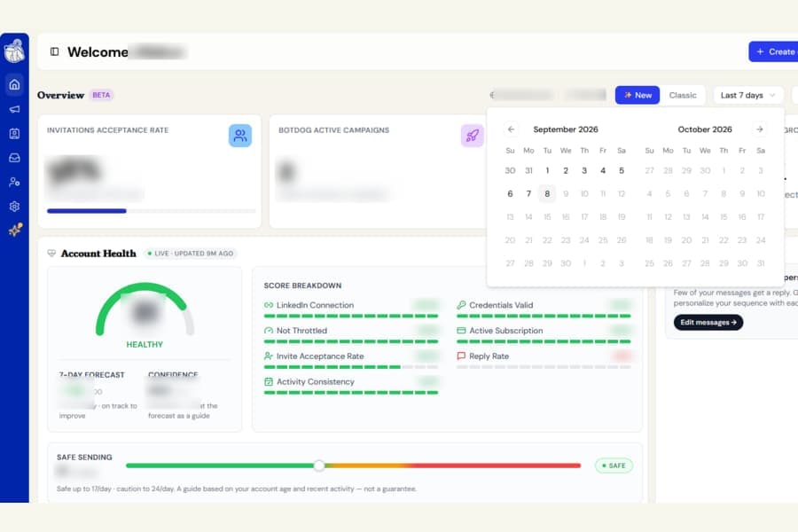Click the SCORE BREAKDOWN heading
798x532 pixels.
click(302, 286)
